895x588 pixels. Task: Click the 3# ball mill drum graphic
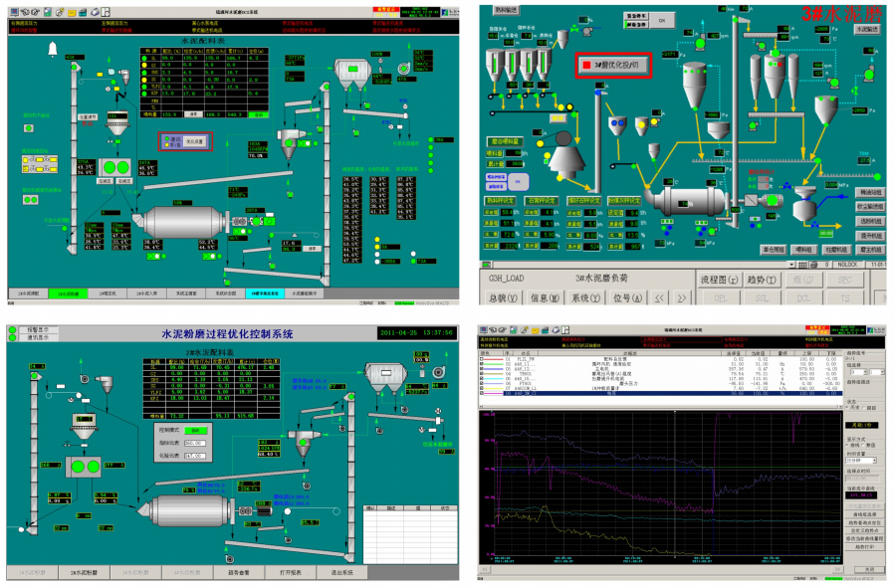pos(690,200)
